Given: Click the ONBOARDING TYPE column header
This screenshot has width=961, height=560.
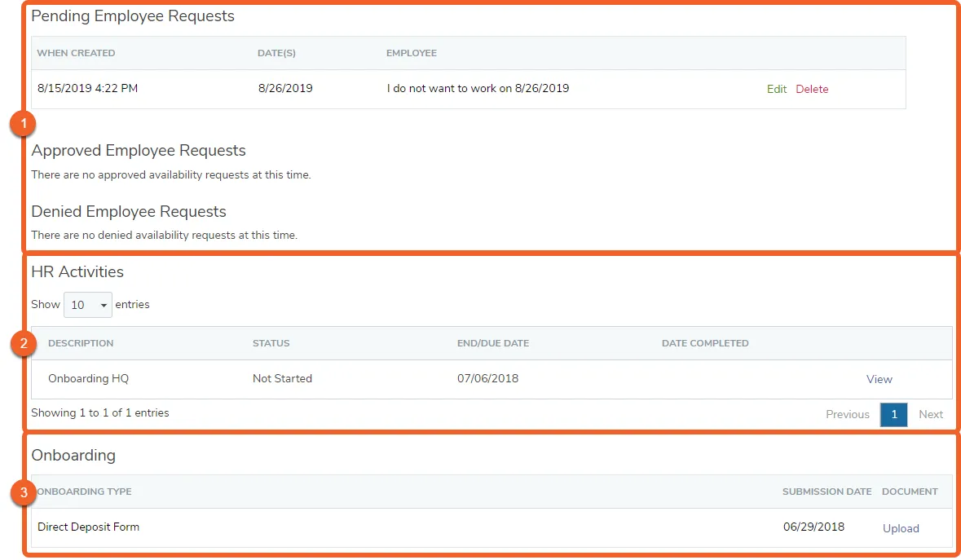Looking at the screenshot, I should (x=84, y=492).
